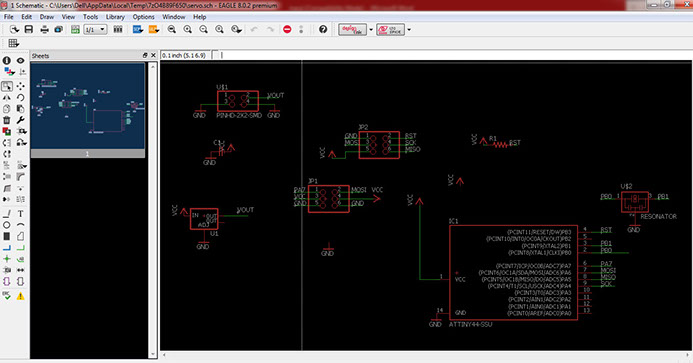Select the Move tool
This screenshot has width=693, height=363.
coord(20,86)
